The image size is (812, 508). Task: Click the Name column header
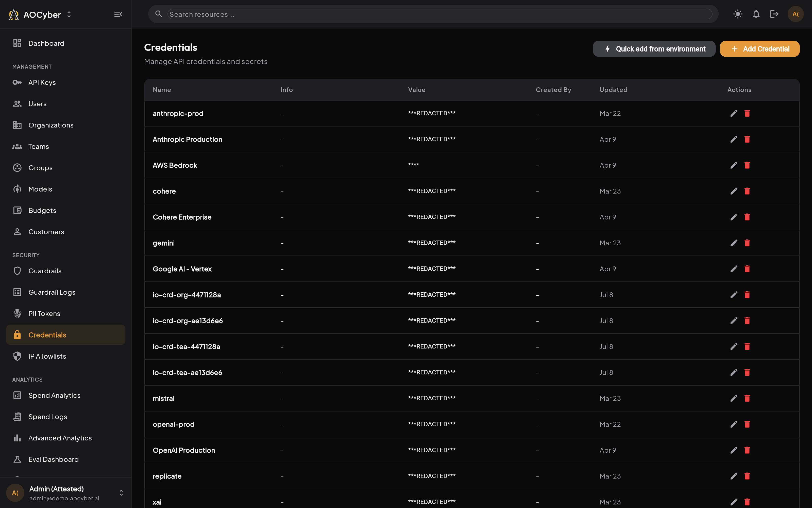(162, 90)
